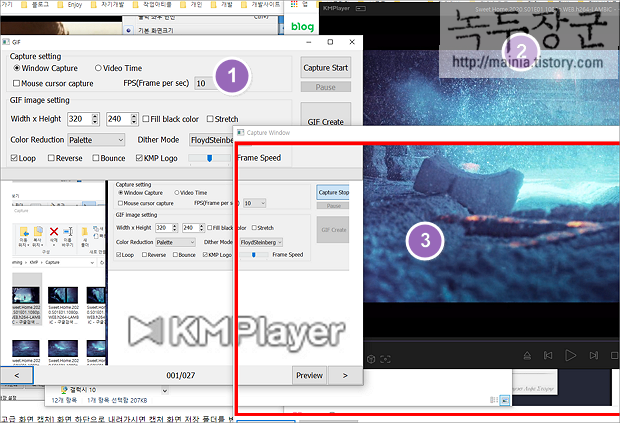
Task: Click previous track button in KMPlayer
Action: (x=548, y=355)
